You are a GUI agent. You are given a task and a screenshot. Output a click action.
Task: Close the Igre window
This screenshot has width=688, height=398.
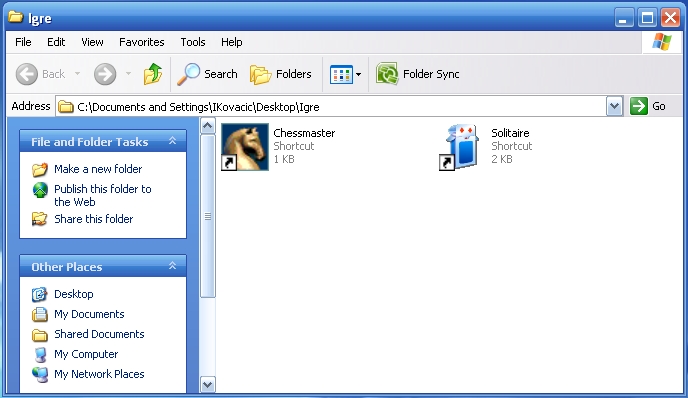coord(670,18)
